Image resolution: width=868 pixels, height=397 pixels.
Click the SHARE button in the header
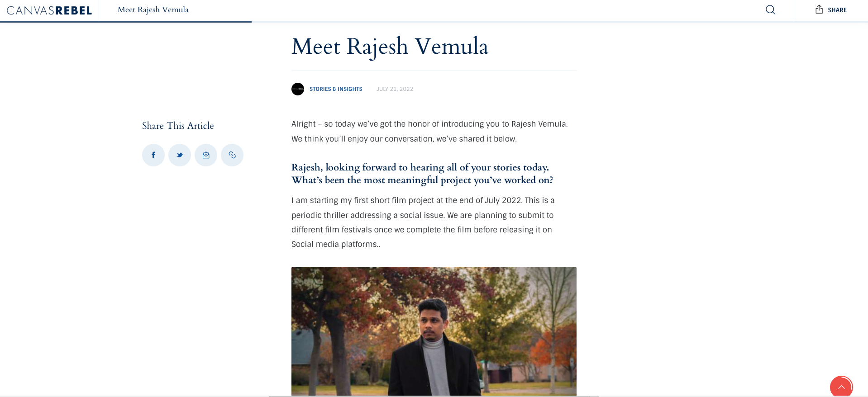pos(831,10)
